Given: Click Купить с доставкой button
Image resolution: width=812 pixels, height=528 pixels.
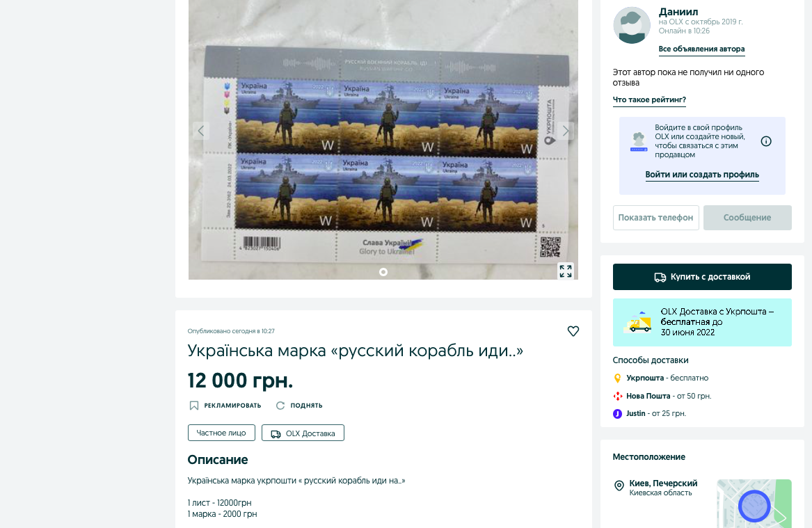Looking at the screenshot, I should pos(702,277).
